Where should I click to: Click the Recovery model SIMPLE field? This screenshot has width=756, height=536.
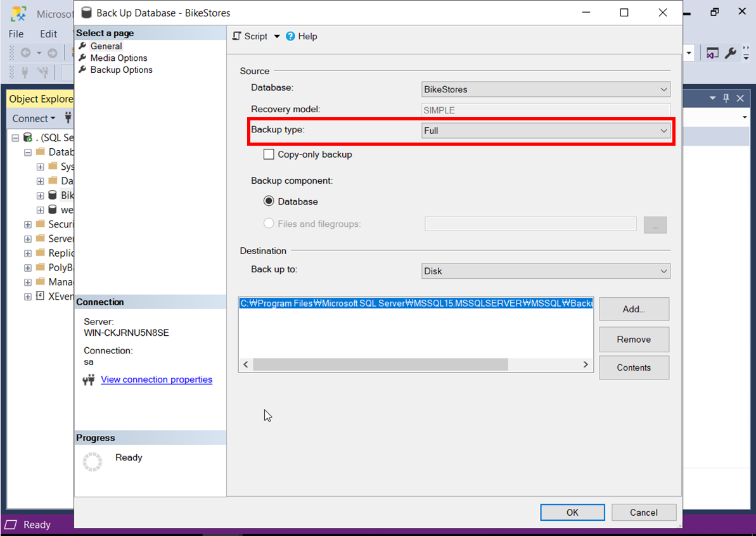tap(546, 110)
